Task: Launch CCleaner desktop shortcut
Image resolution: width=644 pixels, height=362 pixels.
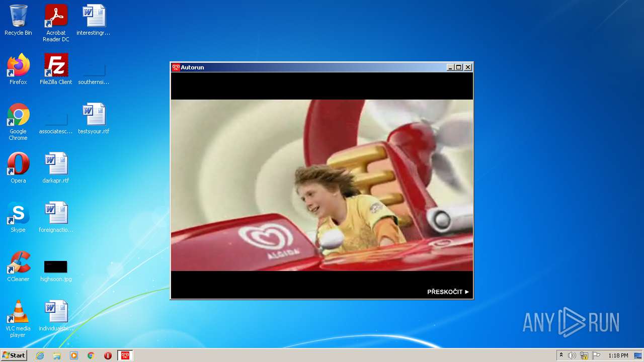Action: point(18,266)
